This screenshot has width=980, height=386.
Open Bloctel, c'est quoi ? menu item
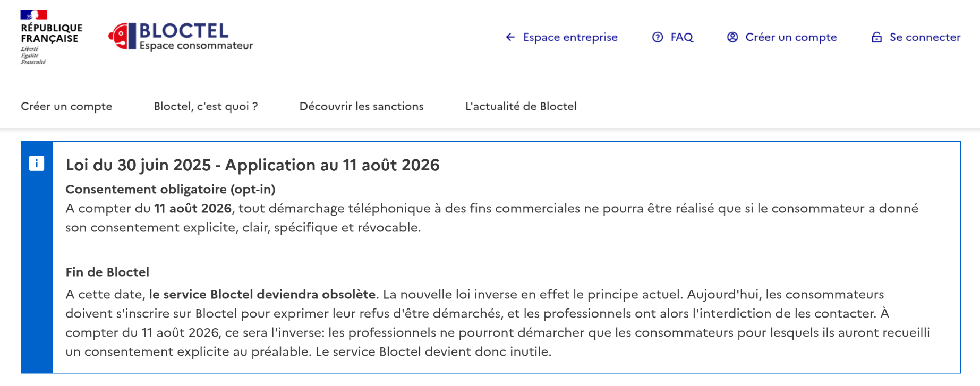click(x=206, y=106)
